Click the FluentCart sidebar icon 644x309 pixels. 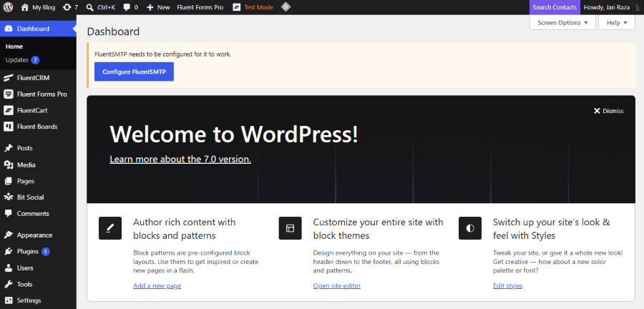[x=8, y=110]
